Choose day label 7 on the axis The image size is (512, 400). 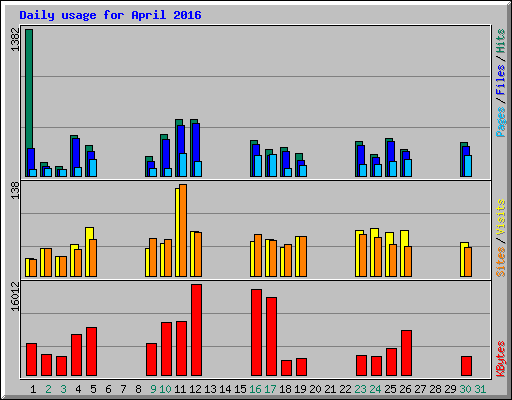point(123,389)
